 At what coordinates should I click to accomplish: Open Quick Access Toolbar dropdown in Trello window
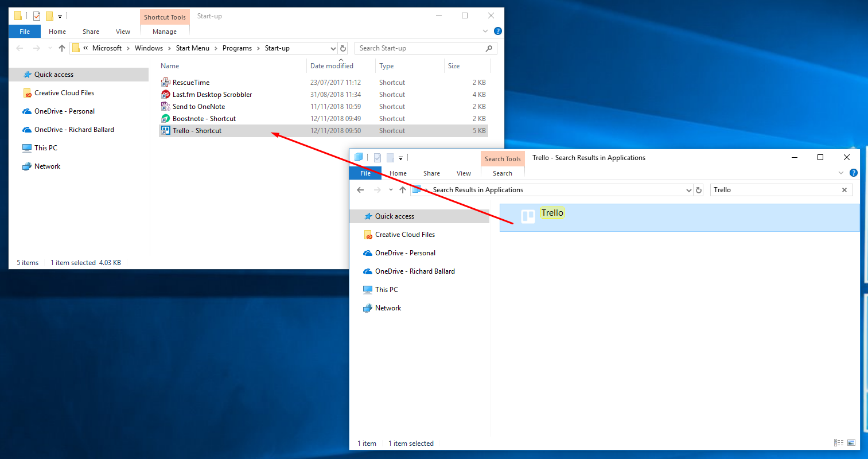[x=400, y=158]
